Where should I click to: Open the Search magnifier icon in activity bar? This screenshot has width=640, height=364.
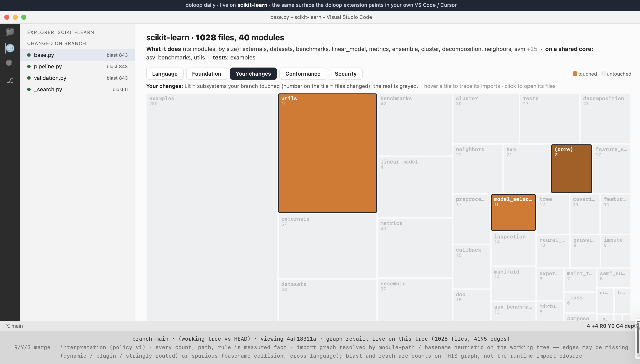[10, 64]
